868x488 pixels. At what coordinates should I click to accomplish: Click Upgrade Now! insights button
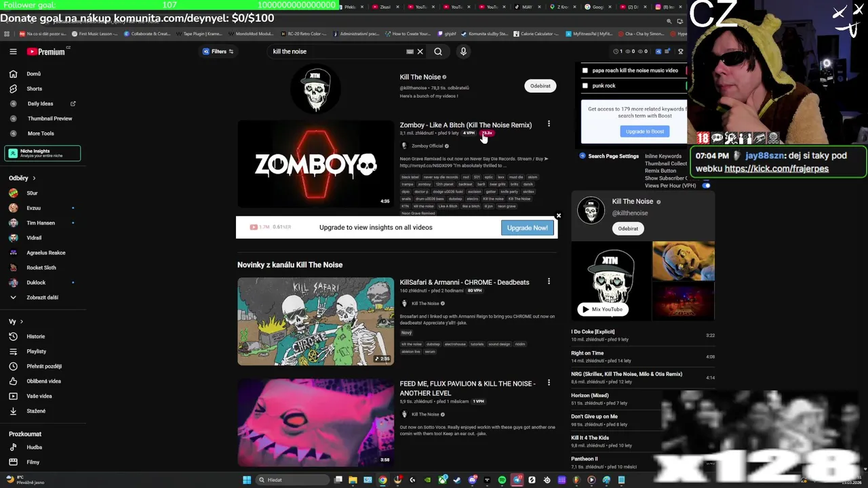tap(527, 228)
